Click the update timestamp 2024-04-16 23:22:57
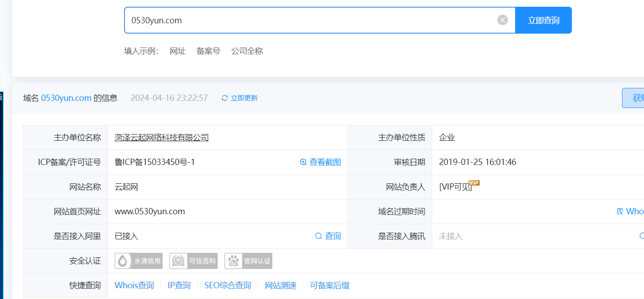Image resolution: width=644 pixels, height=299 pixels. pyautogui.click(x=169, y=98)
